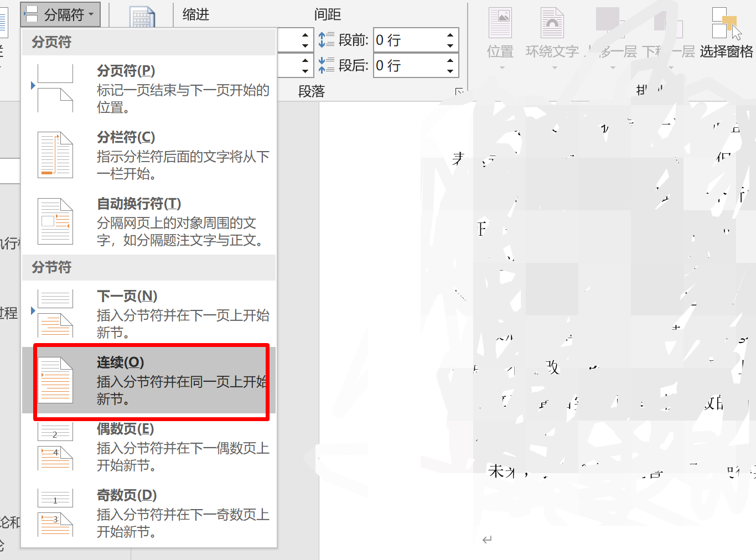This screenshot has height=560, width=756.
Task: Open the 分隔符 breaks dropdown button
Action: pos(60,14)
